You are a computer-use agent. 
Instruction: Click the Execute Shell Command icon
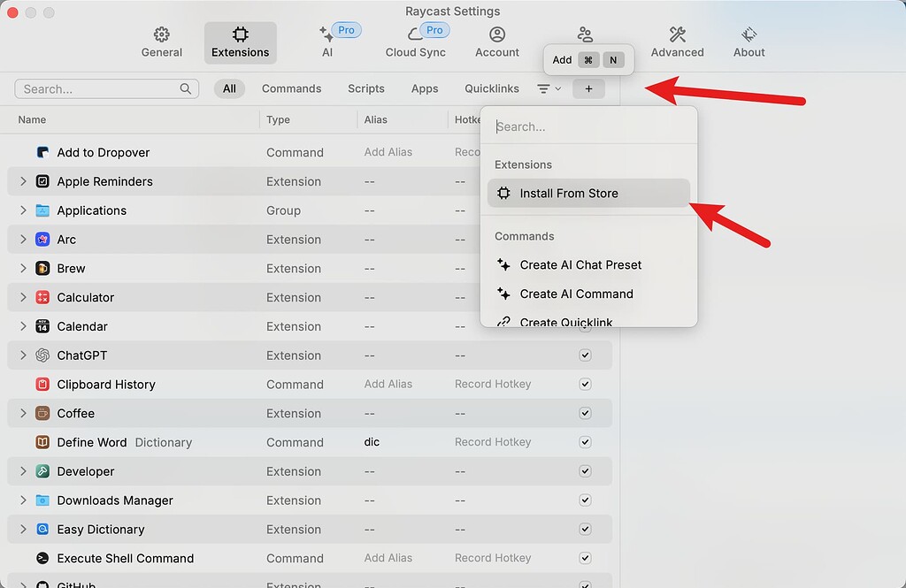click(42, 558)
